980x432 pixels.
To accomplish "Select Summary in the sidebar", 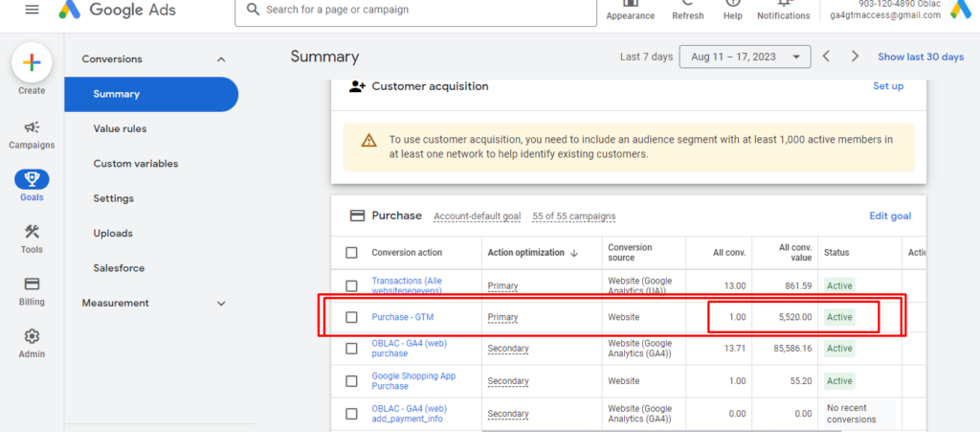I will point(151,95).
